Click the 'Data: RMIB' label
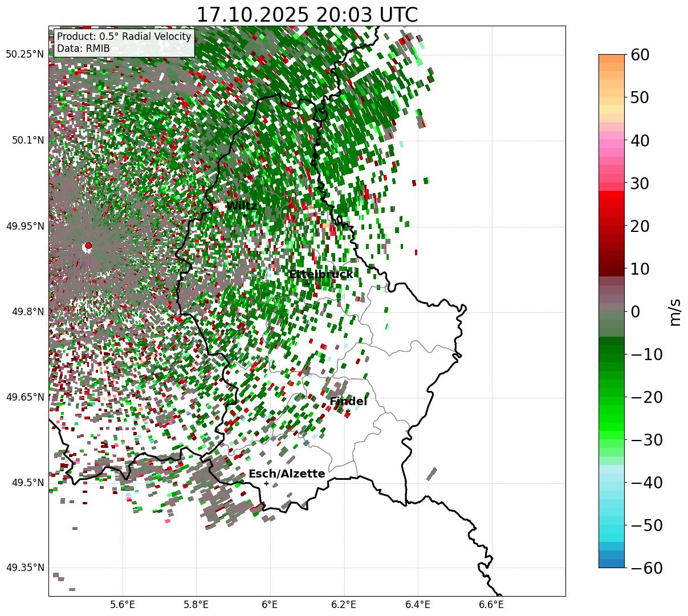This screenshot has width=688, height=616. pos(83,49)
